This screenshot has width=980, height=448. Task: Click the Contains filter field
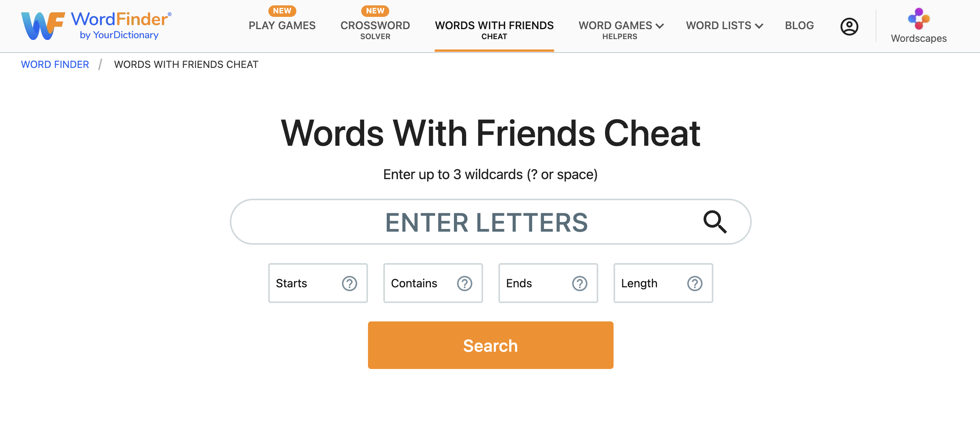pyautogui.click(x=433, y=283)
